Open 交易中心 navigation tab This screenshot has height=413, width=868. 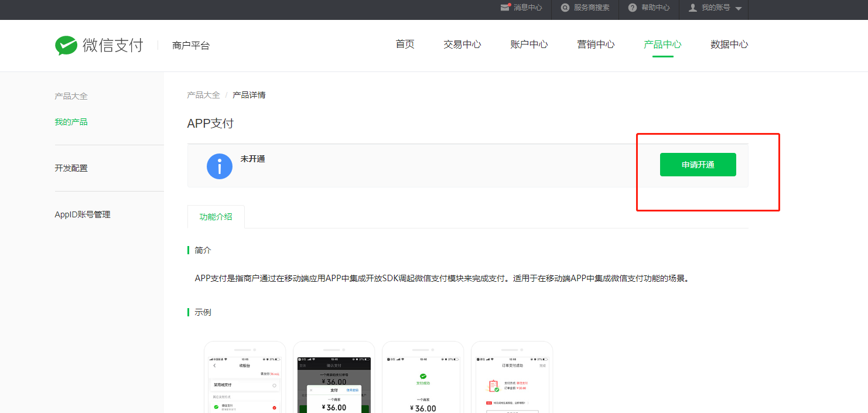(462, 45)
